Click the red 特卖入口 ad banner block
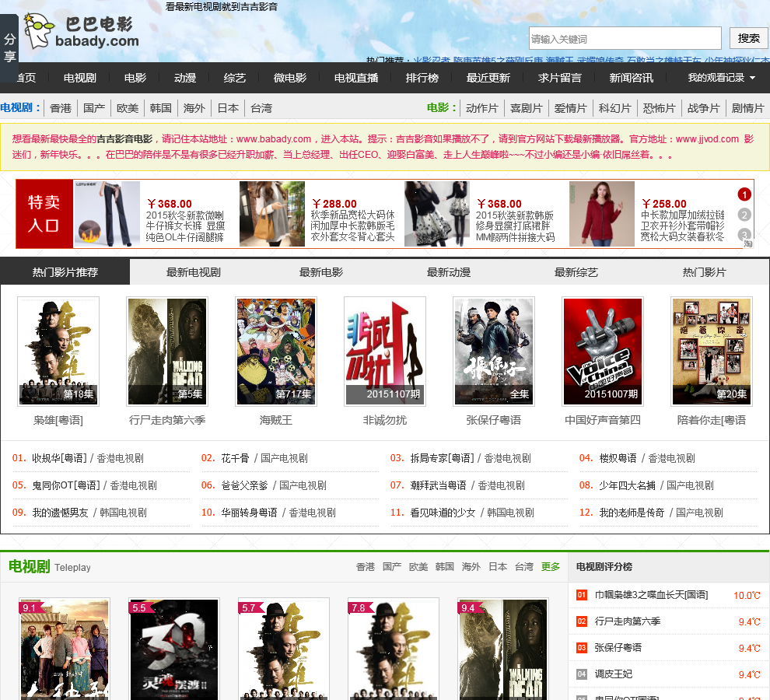The width and height of the screenshot is (770, 700). [44, 214]
